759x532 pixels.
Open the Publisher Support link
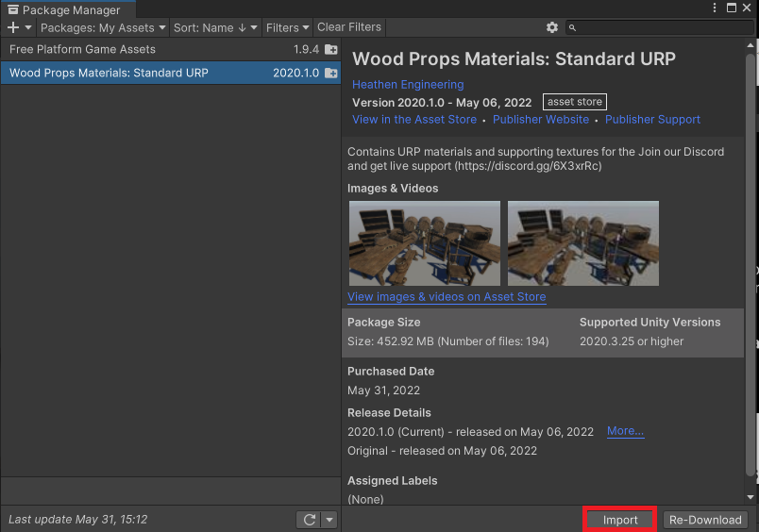(652, 120)
